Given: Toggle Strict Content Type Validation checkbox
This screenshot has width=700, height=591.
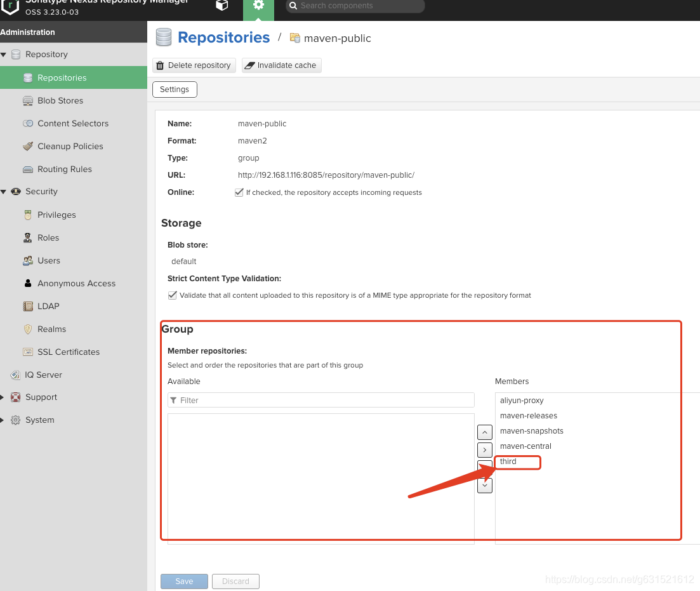Looking at the screenshot, I should click(173, 295).
